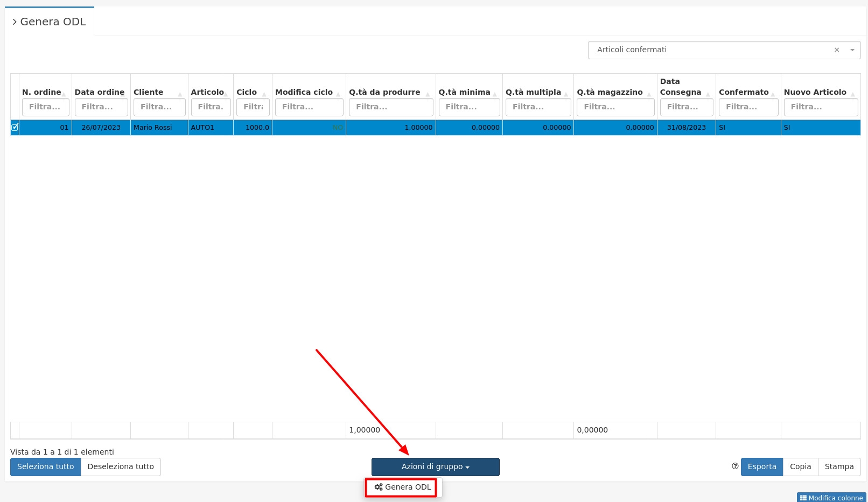
Task: Expand the Azioni di gruppo dropdown
Action: coord(435,467)
